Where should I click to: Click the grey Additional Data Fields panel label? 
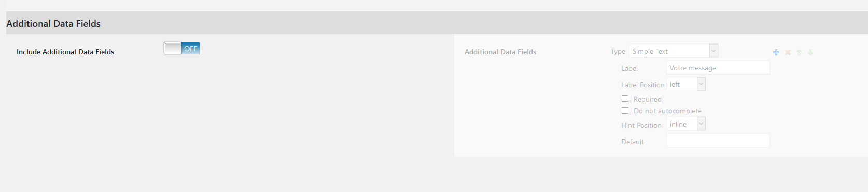point(500,52)
